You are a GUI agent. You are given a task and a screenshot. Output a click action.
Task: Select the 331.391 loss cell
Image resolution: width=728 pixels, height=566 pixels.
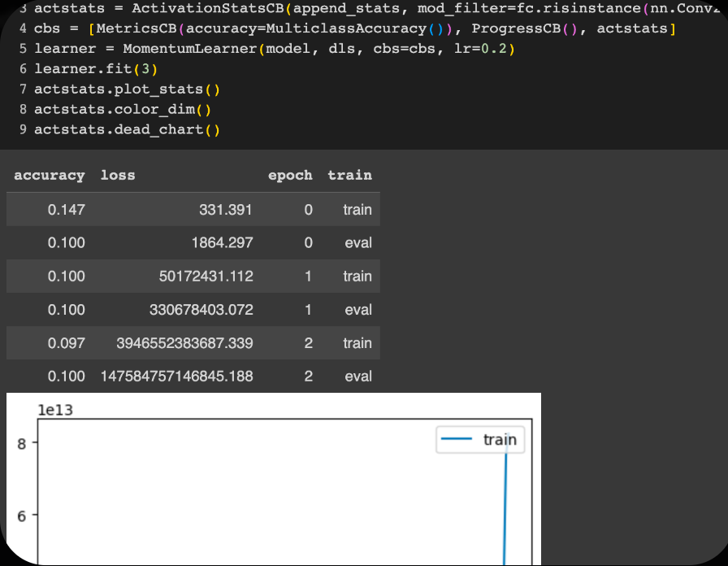pyautogui.click(x=226, y=210)
